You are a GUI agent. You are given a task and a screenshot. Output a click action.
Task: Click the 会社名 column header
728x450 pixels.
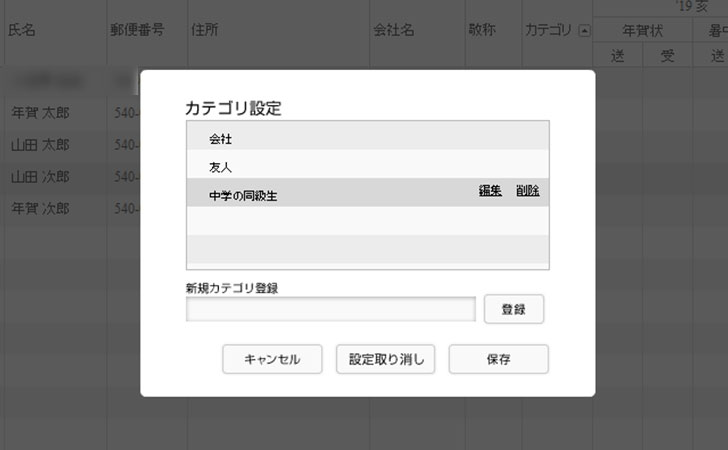[x=393, y=30]
